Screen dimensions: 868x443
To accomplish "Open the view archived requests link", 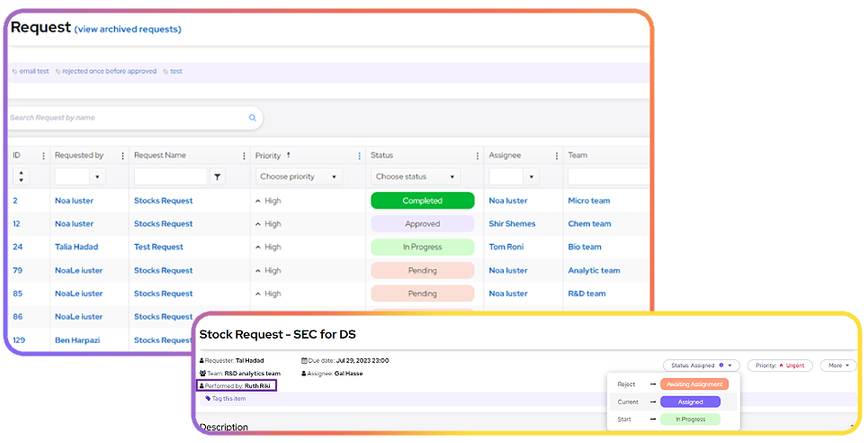I will point(128,29).
